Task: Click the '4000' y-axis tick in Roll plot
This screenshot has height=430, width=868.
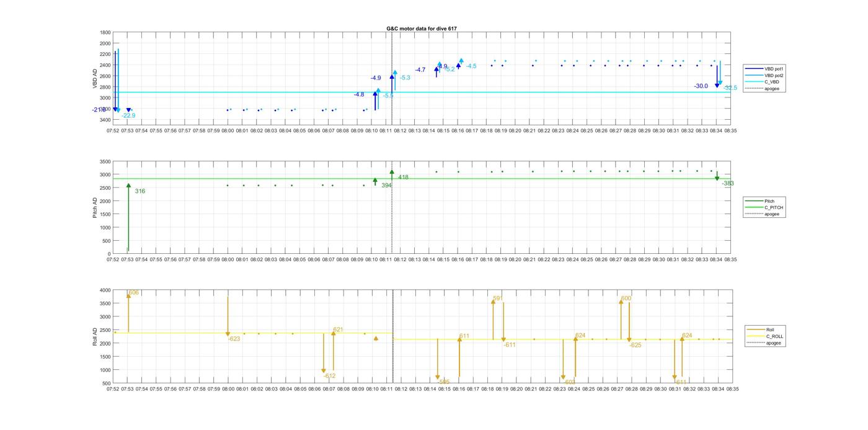Action: (x=105, y=290)
